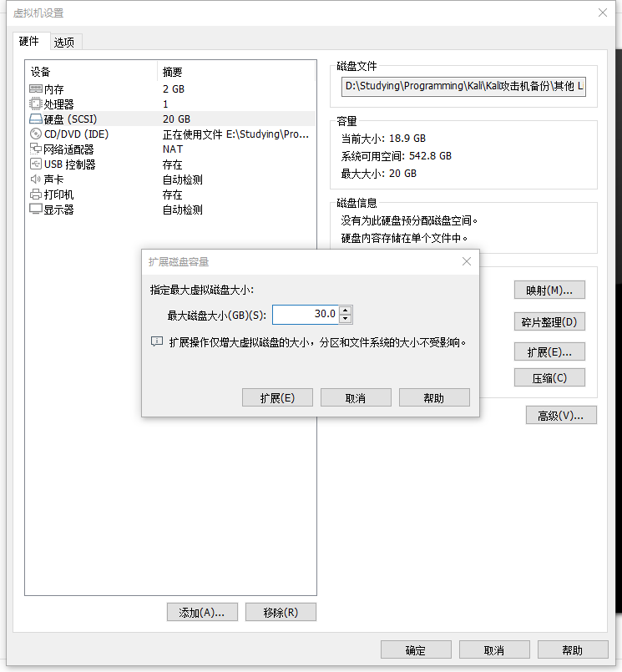This screenshot has height=672, width=622.
Task: Click the 映射(M)... button
Action: click(x=549, y=291)
